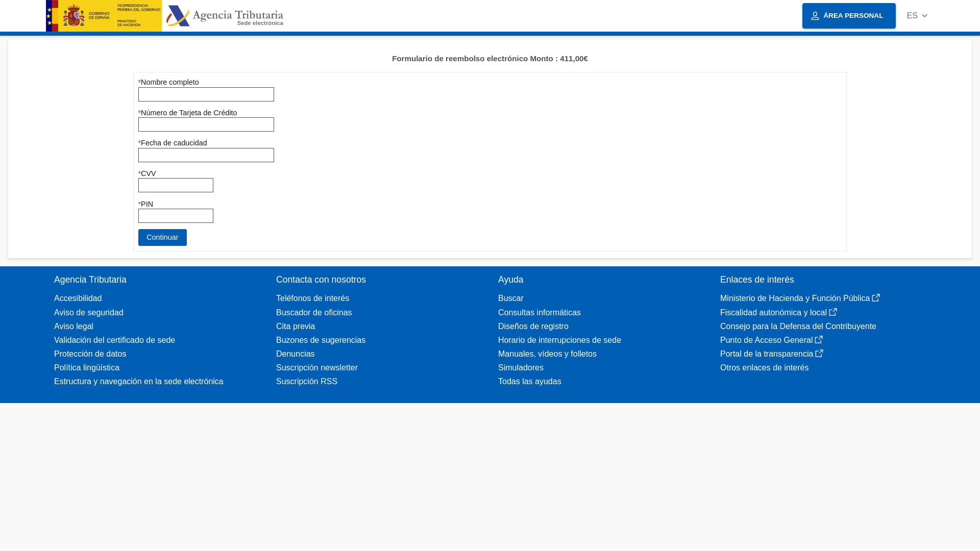Open the Consultas informáticas link

click(x=540, y=312)
